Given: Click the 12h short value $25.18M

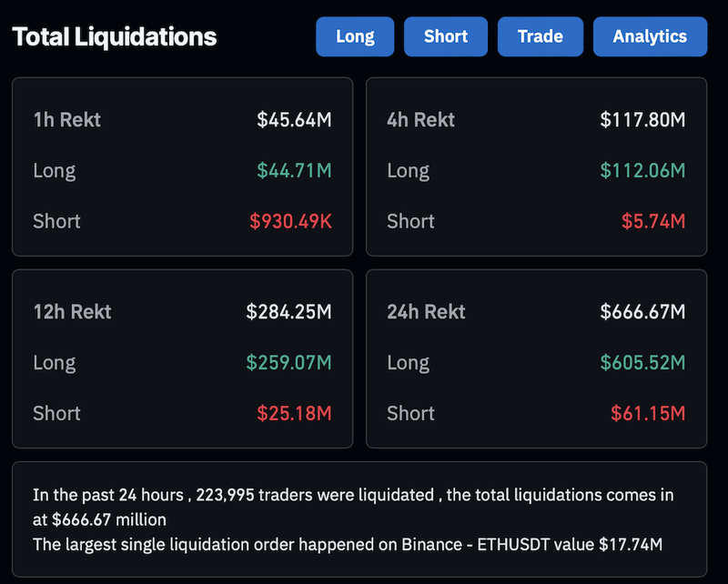Looking at the screenshot, I should 294,413.
